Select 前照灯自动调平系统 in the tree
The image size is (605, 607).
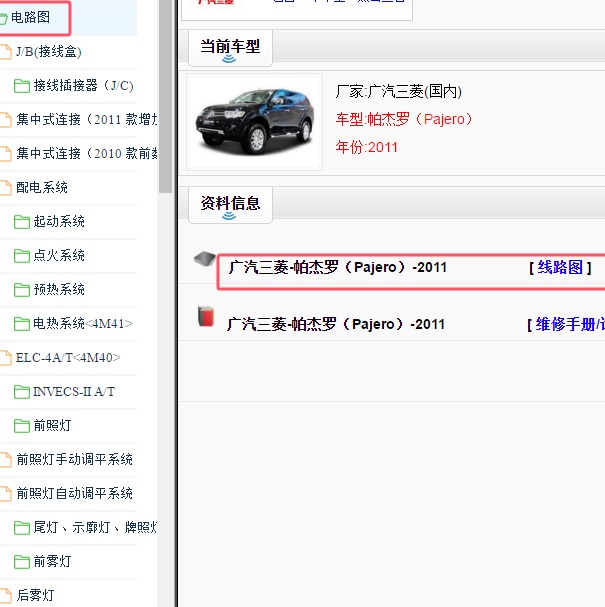[74, 494]
